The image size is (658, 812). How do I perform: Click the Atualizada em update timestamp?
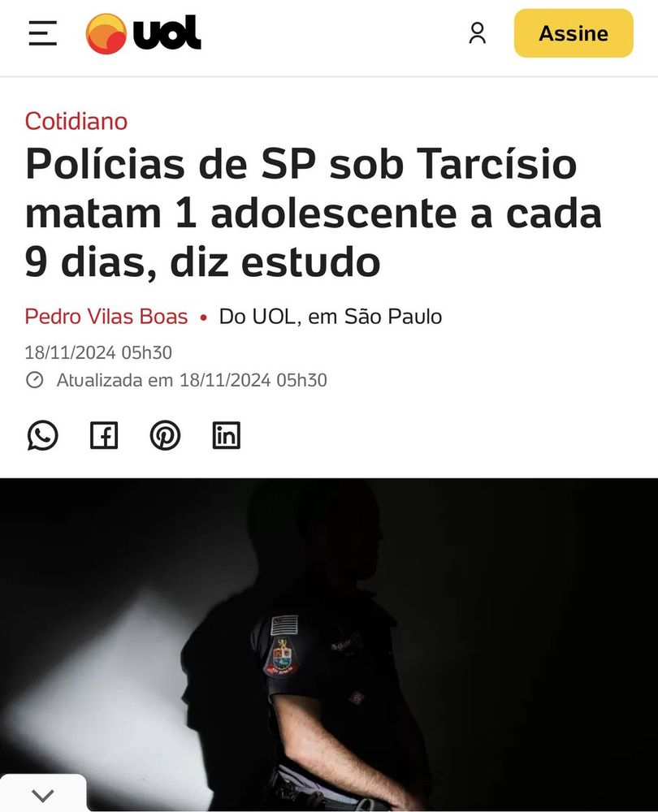[x=192, y=380]
